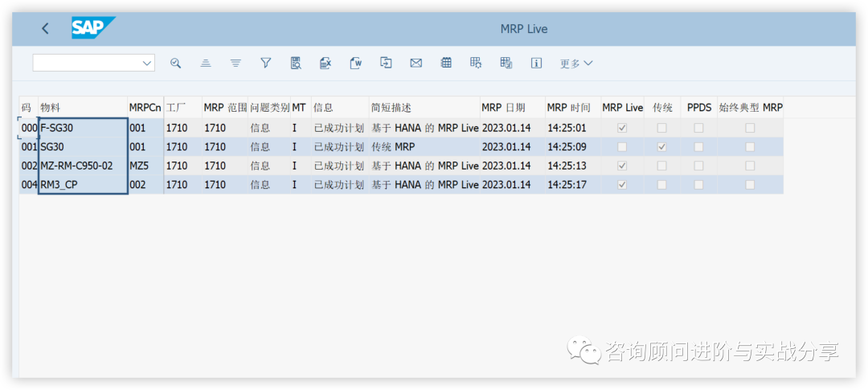The height and width of the screenshot is (390, 868).
Task: Click time cell 14:25:09
Action: click(573, 147)
